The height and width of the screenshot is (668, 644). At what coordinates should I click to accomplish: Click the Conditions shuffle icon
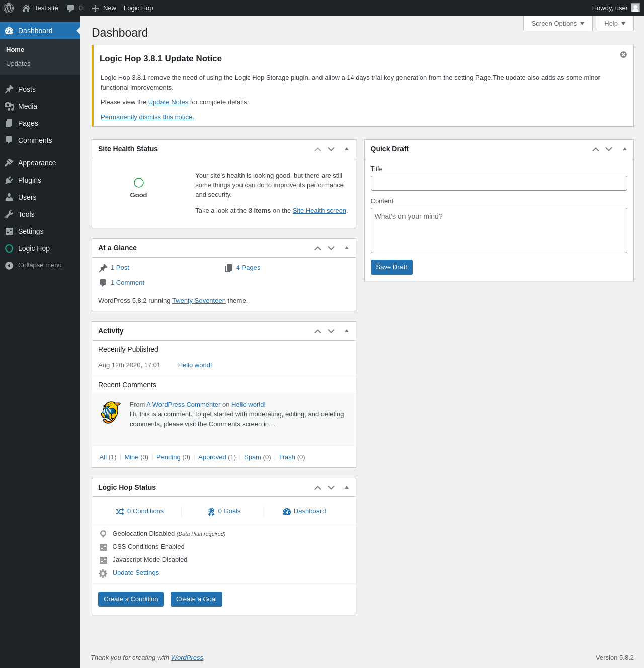120,512
